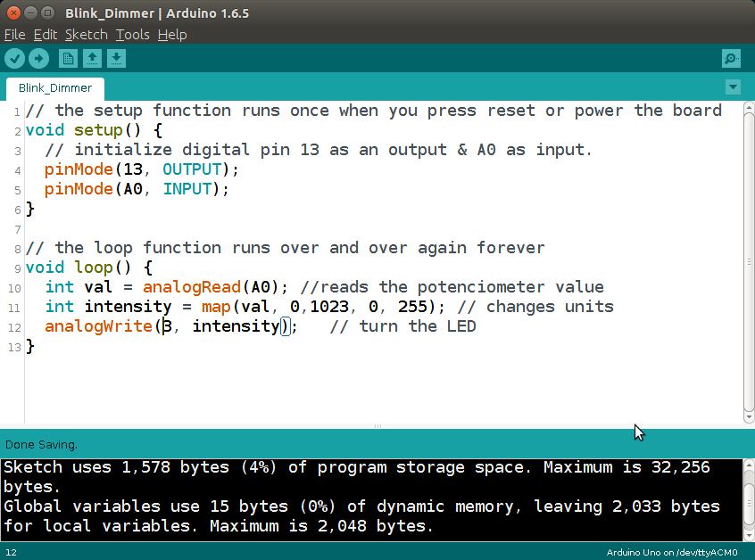Click 'int intensity' declaration on line 11
Viewport: 755px width, 560px height.
click(x=108, y=307)
